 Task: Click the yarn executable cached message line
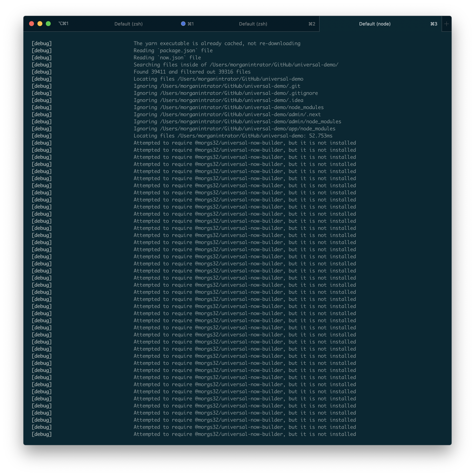tap(217, 43)
